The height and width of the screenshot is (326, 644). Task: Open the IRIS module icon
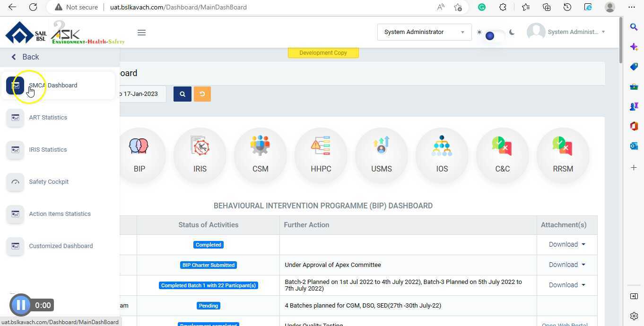point(200,154)
